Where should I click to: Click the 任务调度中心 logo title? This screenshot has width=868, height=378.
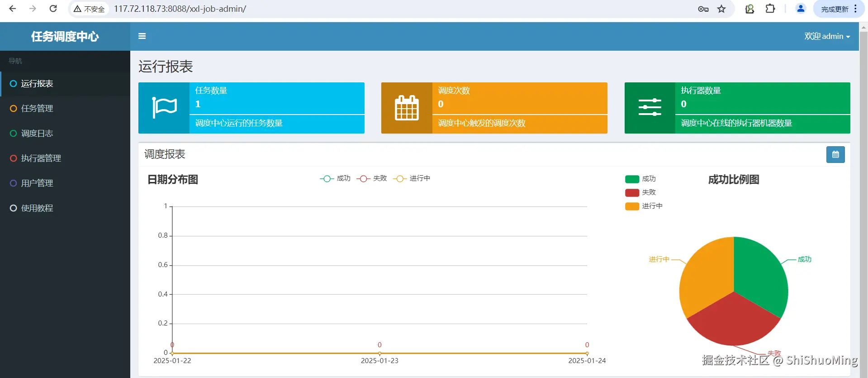point(65,36)
